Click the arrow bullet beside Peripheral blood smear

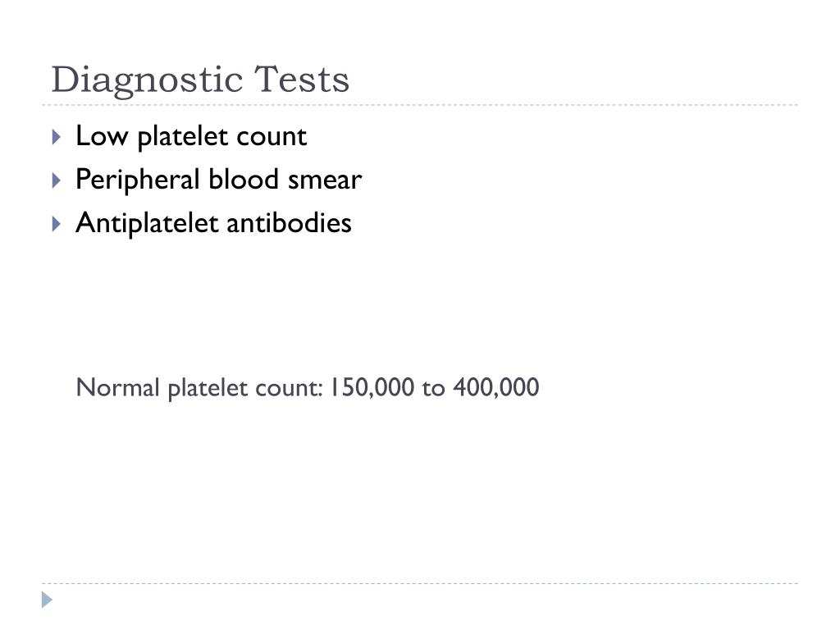click(x=57, y=180)
